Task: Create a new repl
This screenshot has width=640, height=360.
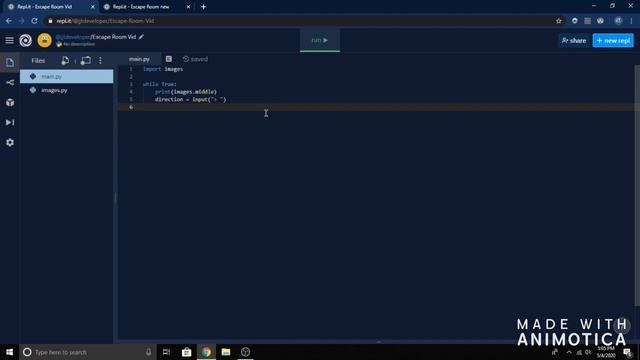Action: coord(613,40)
